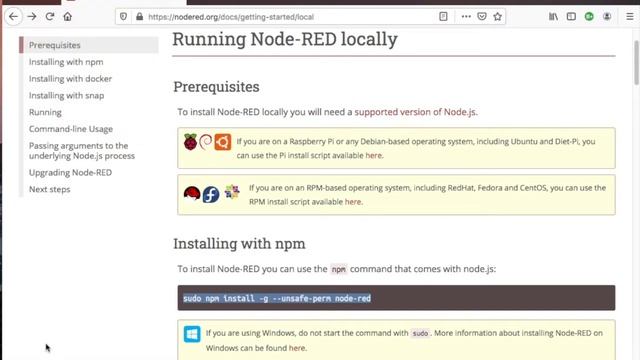Click the green extension icon
The height and width of the screenshot is (360, 640).
pyautogui.click(x=589, y=17)
